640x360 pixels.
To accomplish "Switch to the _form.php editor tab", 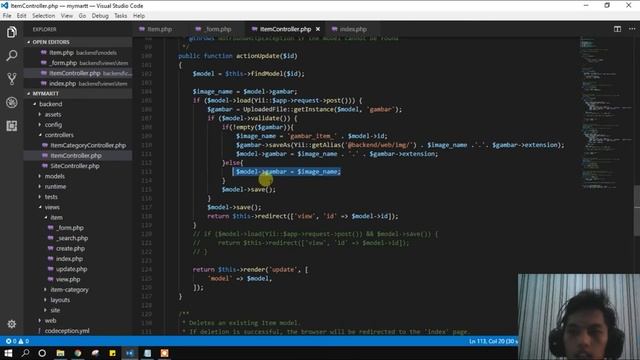I will point(218,29).
